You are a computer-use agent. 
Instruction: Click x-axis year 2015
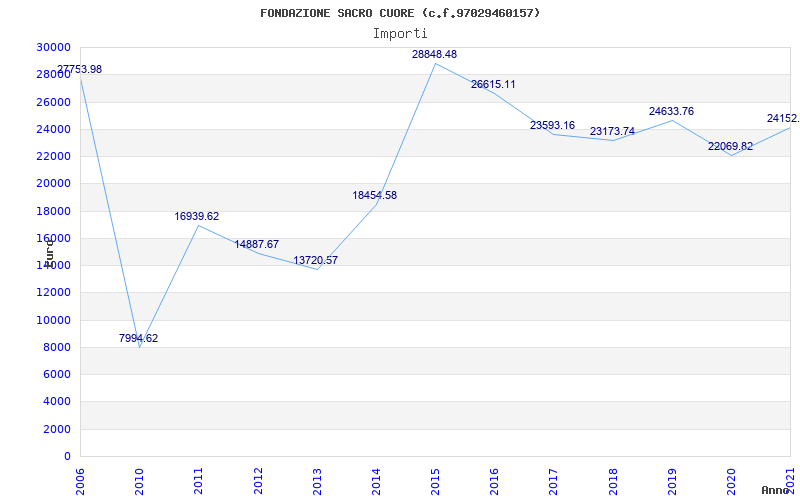pyautogui.click(x=436, y=481)
